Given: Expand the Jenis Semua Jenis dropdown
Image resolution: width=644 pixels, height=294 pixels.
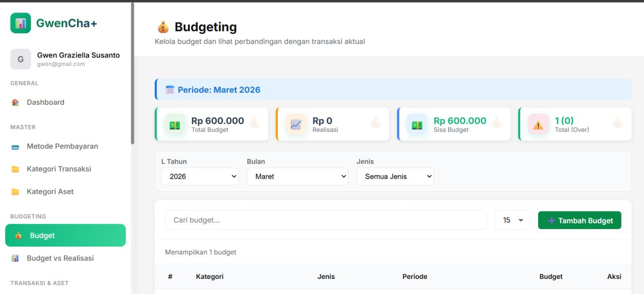Looking at the screenshot, I should [395, 176].
